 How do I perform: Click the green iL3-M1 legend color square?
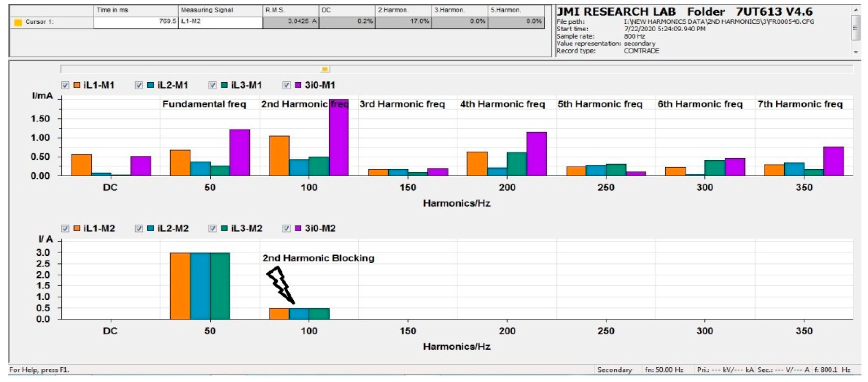224,85
